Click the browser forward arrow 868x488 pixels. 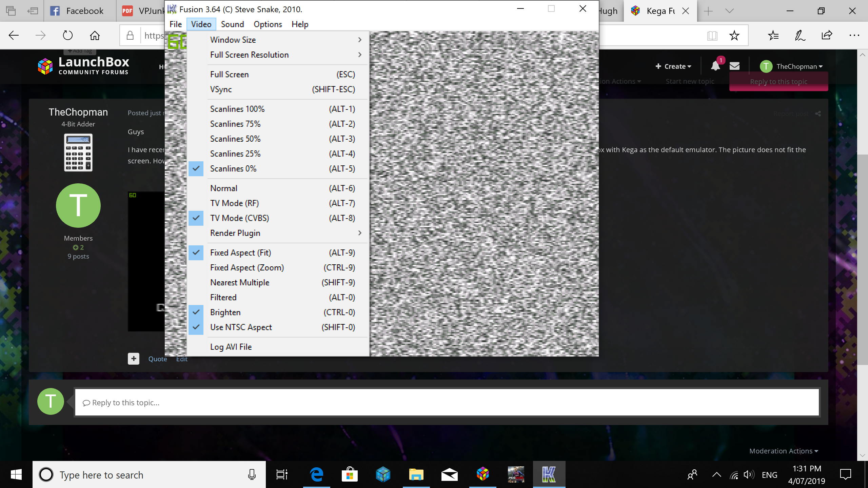coord(41,35)
